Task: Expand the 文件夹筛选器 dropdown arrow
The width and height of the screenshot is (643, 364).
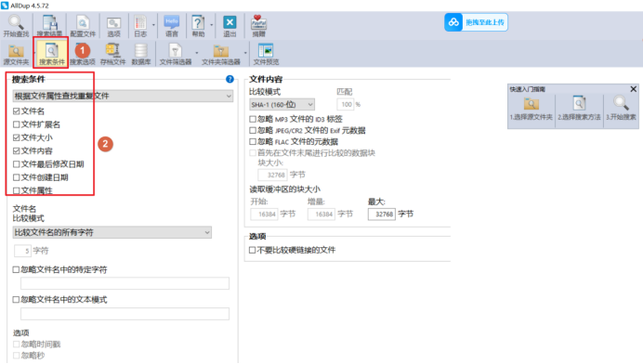Action: tap(245, 53)
